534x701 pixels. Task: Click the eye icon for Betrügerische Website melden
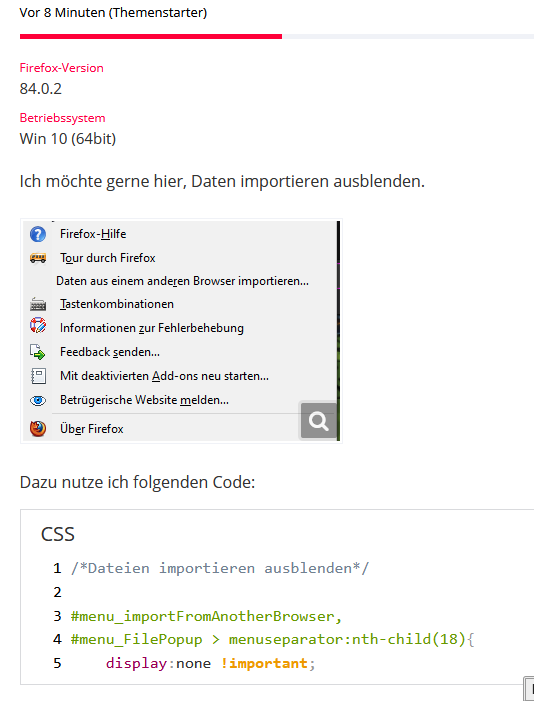tap(38, 401)
